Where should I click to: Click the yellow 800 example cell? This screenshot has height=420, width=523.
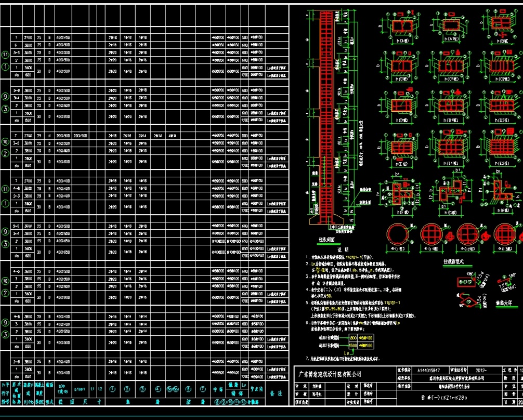pyautogui.click(x=353, y=338)
